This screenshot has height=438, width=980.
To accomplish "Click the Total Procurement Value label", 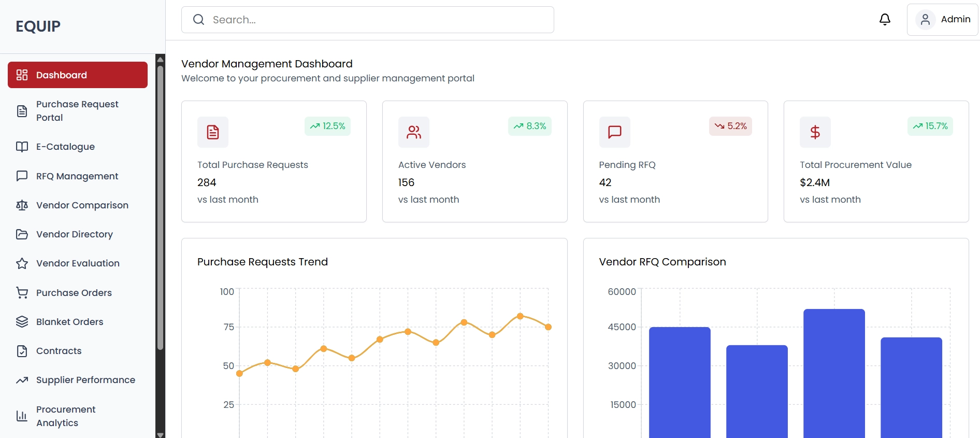I will tap(856, 165).
